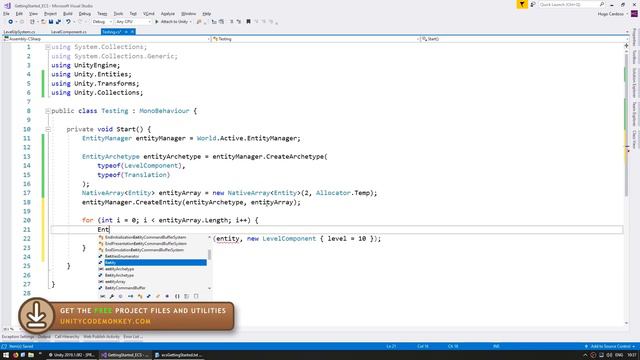
Task: Toggle the last snippet filter in IntelliSense
Action: 196,296
